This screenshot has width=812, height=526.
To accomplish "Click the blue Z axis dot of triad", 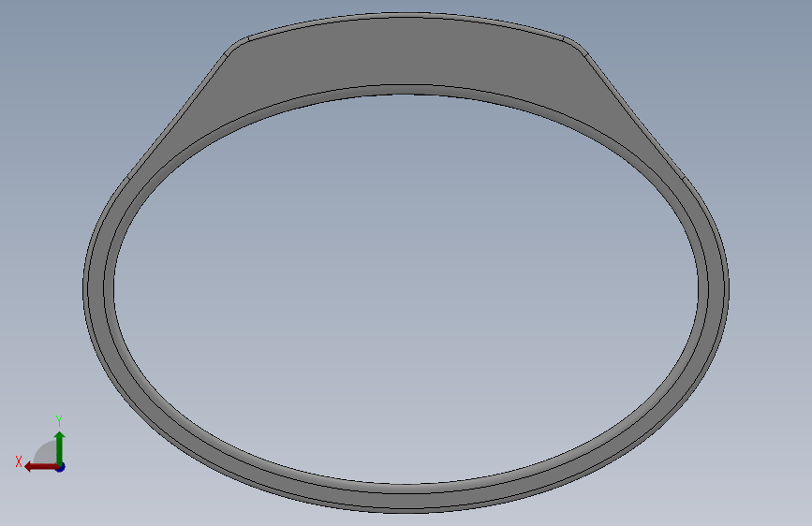I will tap(61, 467).
